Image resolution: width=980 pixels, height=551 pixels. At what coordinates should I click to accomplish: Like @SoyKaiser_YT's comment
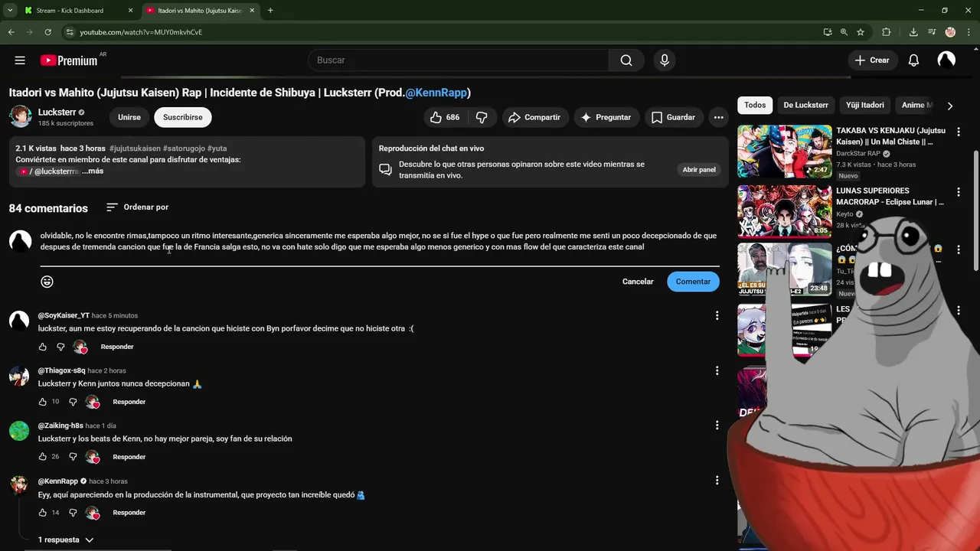click(x=42, y=347)
